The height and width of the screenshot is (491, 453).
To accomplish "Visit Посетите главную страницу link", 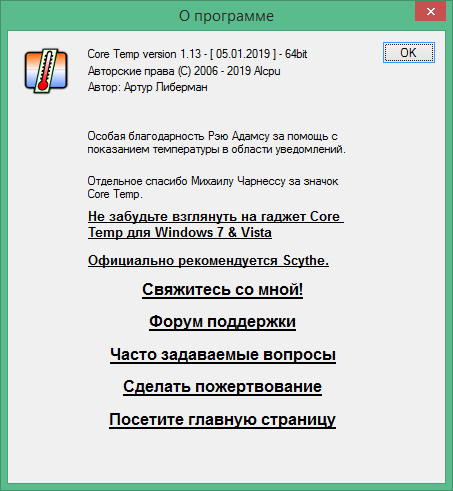I will point(222,419).
